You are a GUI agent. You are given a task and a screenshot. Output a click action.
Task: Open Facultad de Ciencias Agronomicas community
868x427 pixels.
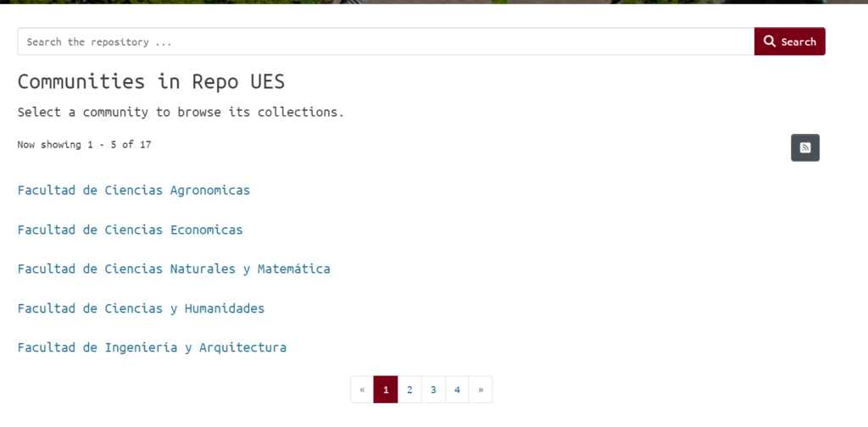134,191
